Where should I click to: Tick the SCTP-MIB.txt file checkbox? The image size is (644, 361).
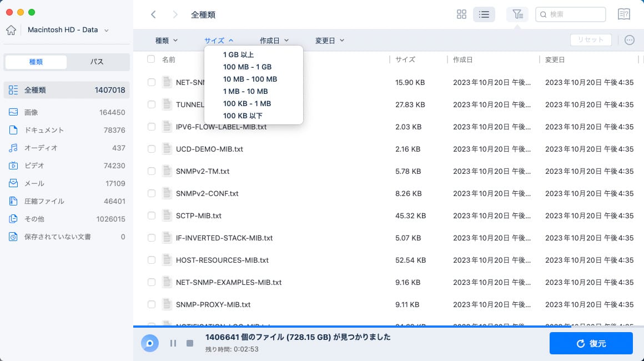coord(152,215)
